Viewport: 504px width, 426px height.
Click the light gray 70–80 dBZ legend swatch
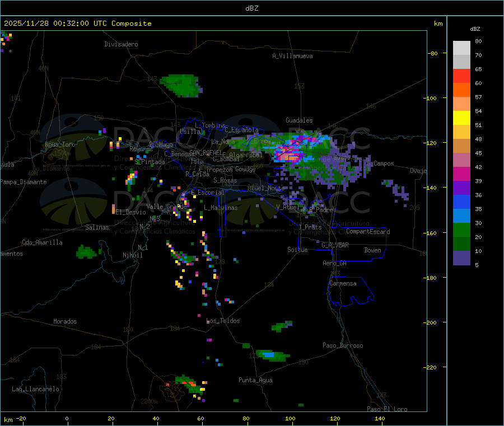(x=461, y=48)
